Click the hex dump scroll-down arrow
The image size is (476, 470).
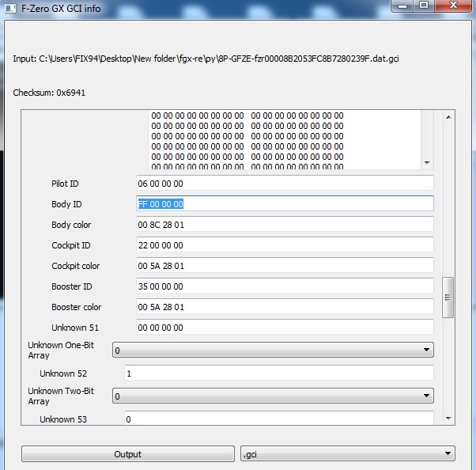click(427, 162)
